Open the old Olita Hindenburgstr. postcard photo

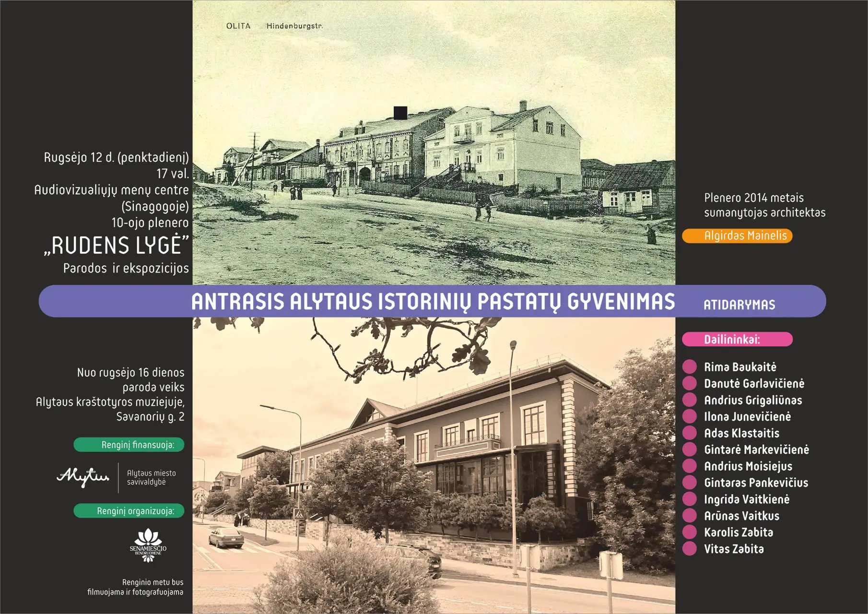tap(434, 142)
